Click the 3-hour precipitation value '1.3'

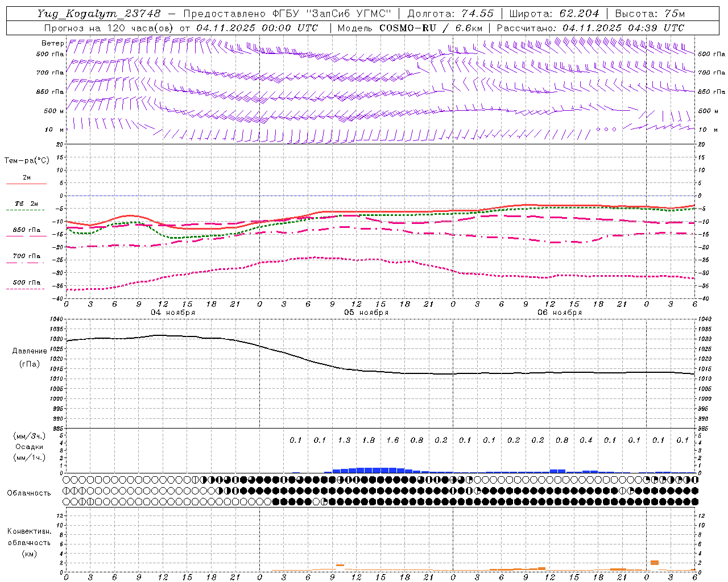tap(344, 440)
